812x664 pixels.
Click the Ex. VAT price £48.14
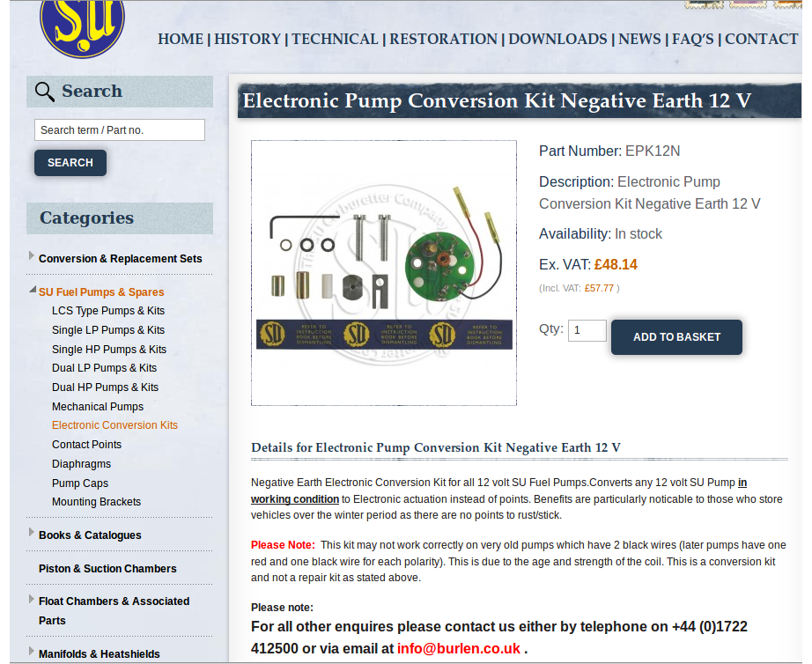click(x=616, y=265)
